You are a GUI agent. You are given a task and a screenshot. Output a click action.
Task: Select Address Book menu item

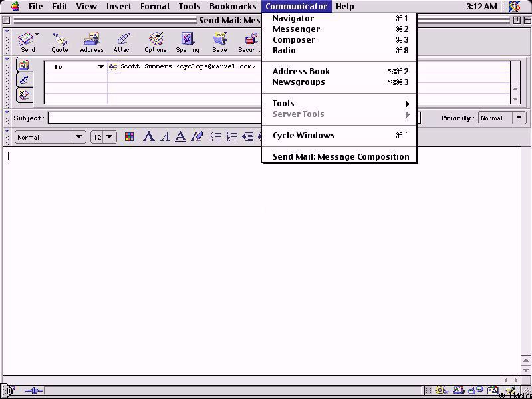339,72
